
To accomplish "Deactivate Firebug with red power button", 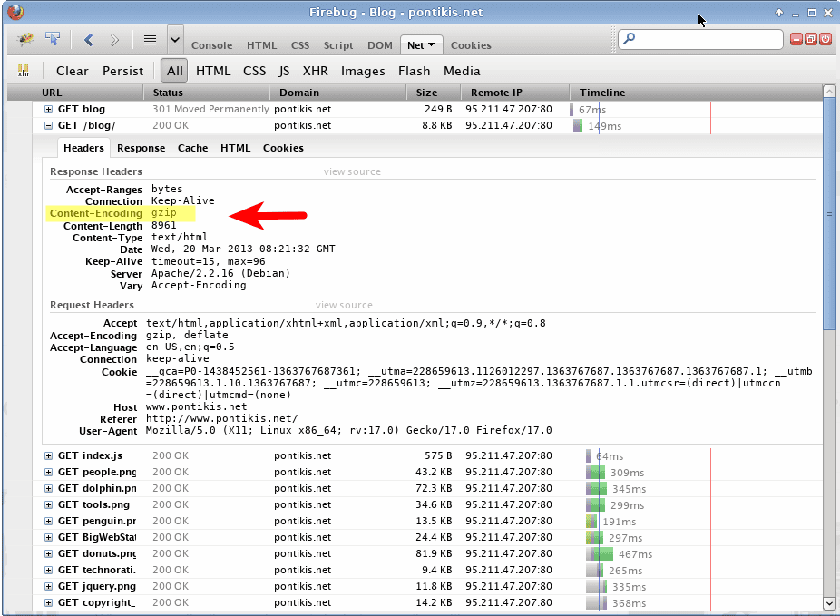I will [825, 39].
